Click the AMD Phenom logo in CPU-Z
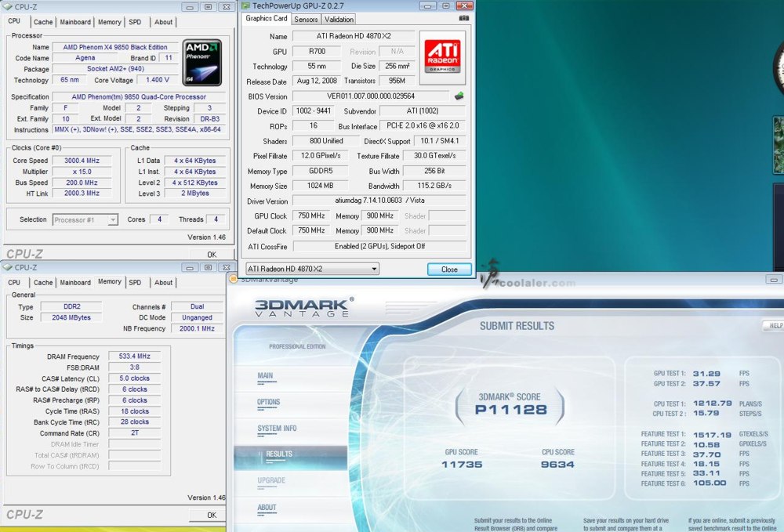 202,63
